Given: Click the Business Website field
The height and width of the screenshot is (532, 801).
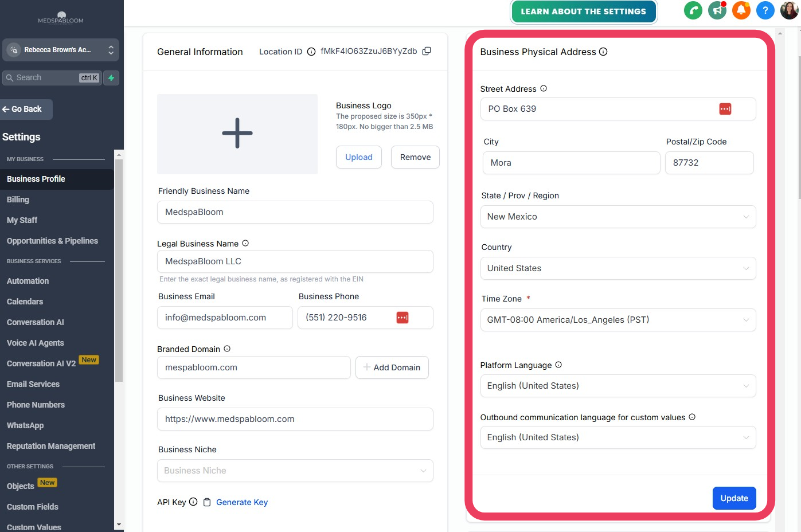Looking at the screenshot, I should point(295,419).
